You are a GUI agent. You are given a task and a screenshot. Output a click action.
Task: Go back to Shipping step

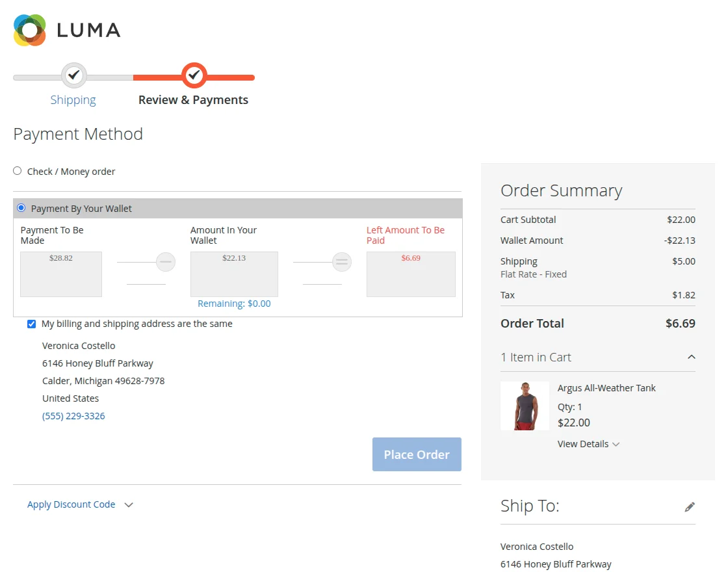pyautogui.click(x=73, y=100)
